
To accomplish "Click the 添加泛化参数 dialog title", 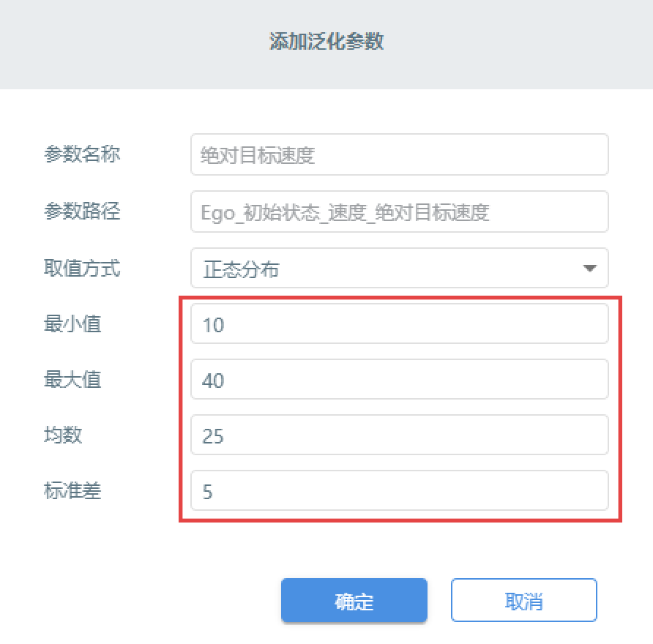I will (326, 42).
